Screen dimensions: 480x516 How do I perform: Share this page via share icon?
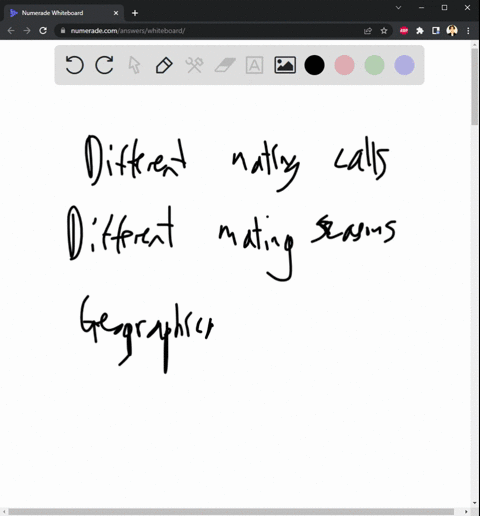pos(368,31)
